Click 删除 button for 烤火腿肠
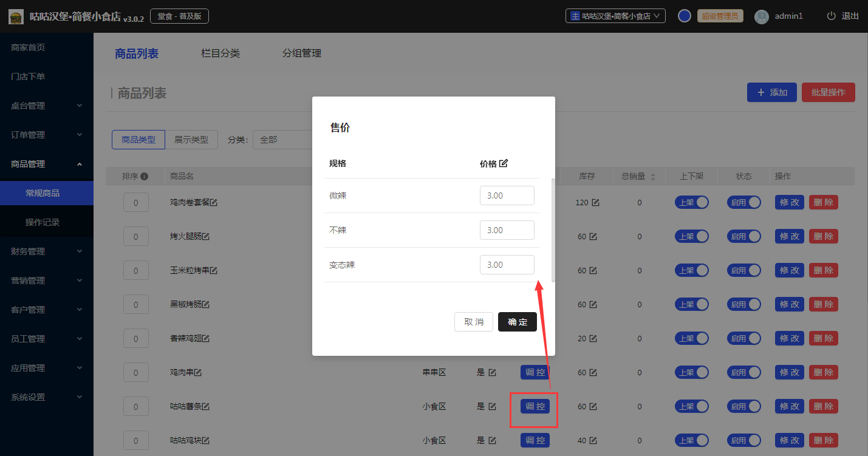Screen dimensions: 868x456 (824, 237)
